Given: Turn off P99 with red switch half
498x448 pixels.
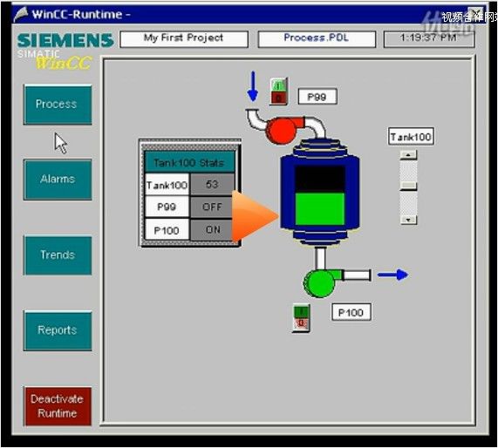Looking at the screenshot, I should (278, 98).
